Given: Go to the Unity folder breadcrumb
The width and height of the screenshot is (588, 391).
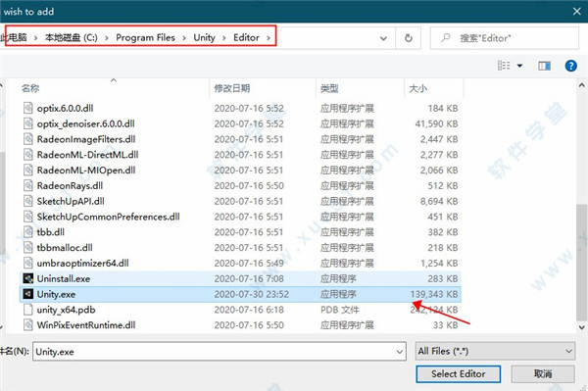Looking at the screenshot, I should pos(205,37).
